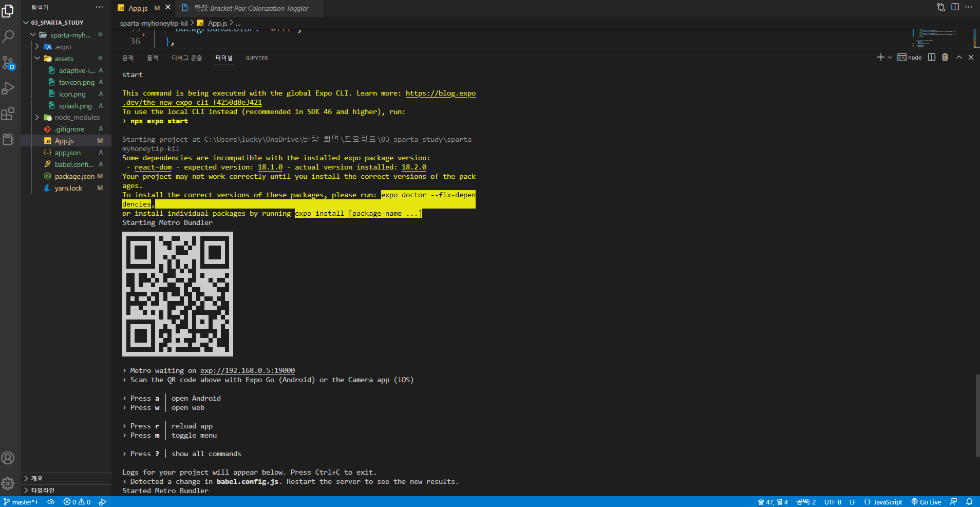Click the react-dom link in terminal

pos(153,167)
